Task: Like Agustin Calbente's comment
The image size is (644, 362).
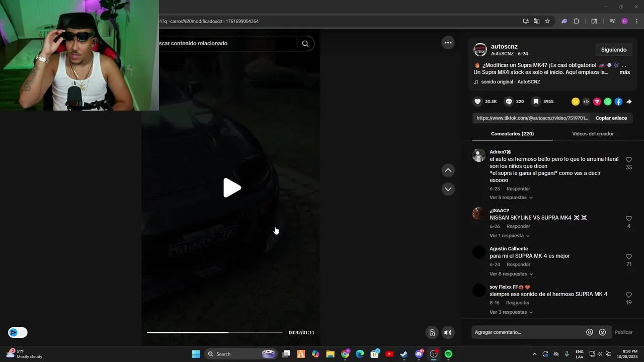Action: point(628,256)
